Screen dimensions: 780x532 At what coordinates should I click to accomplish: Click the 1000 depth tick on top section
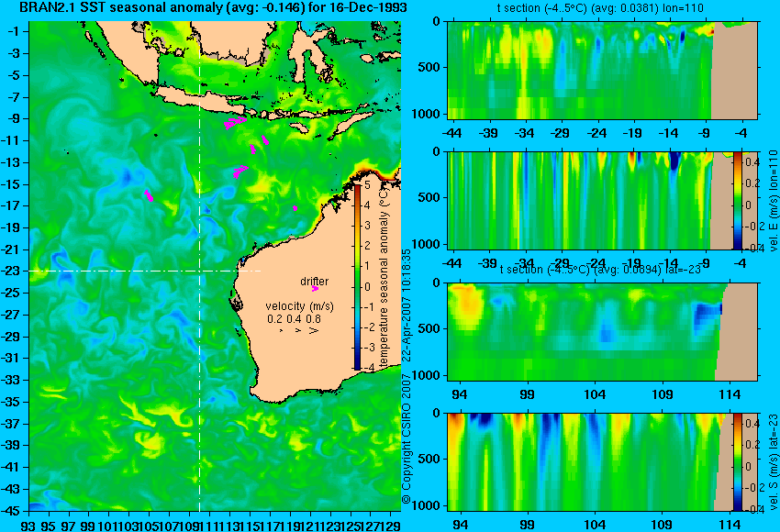point(426,114)
